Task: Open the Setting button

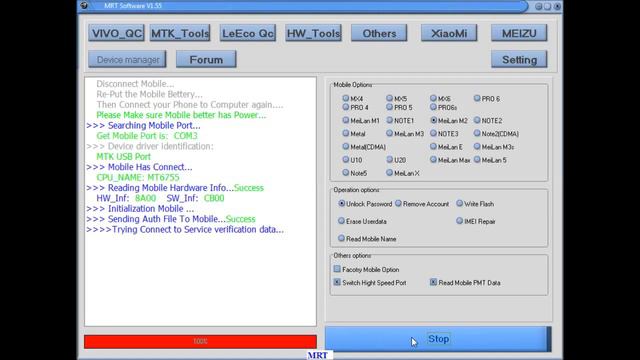Action: coord(519,60)
